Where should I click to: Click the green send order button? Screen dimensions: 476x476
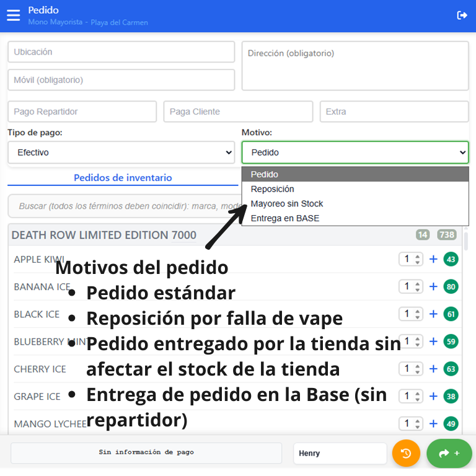tap(449, 453)
